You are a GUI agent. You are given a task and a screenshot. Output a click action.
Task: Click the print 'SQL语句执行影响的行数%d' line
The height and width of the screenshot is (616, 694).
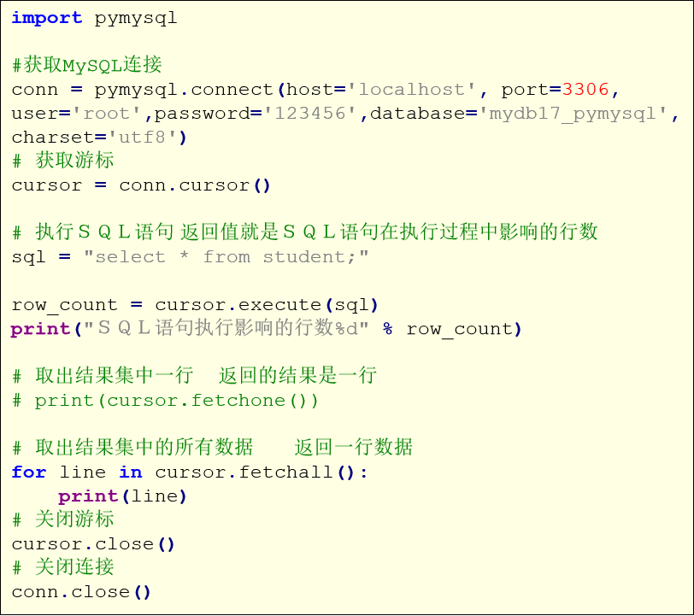pyautogui.click(x=266, y=328)
